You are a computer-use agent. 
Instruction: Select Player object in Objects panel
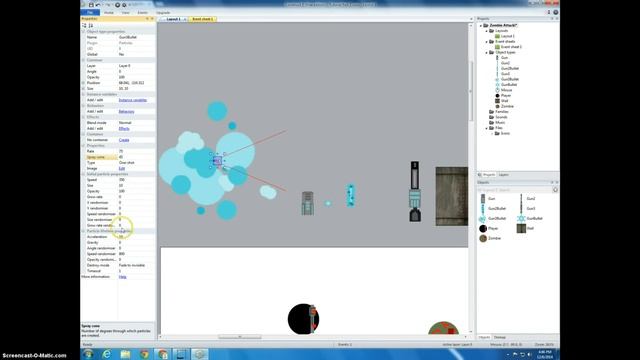[x=489, y=229]
